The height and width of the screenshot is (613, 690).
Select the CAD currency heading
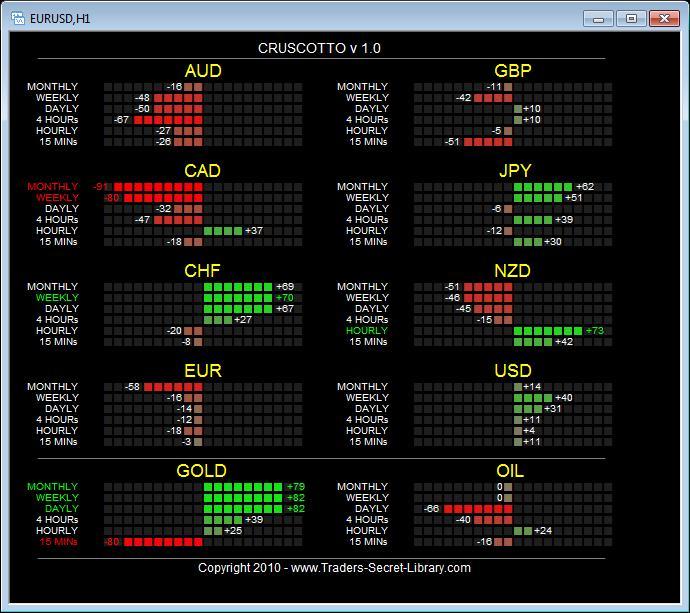pyautogui.click(x=202, y=171)
